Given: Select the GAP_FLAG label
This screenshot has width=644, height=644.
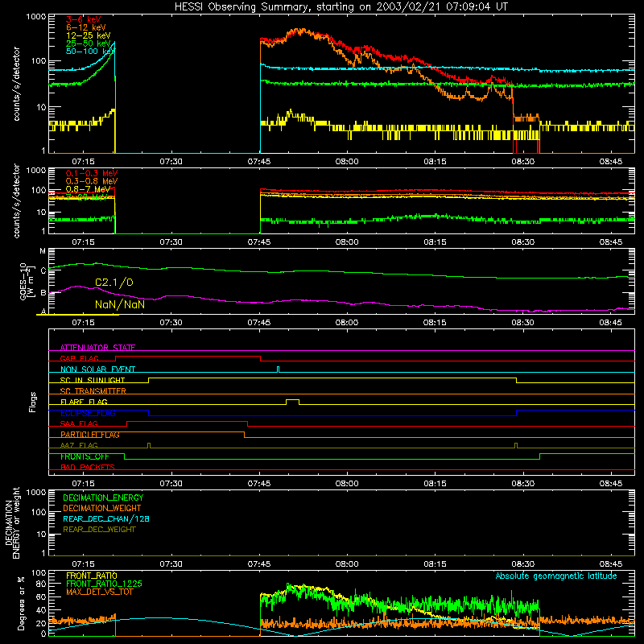Looking at the screenshot, I should pos(80,358).
